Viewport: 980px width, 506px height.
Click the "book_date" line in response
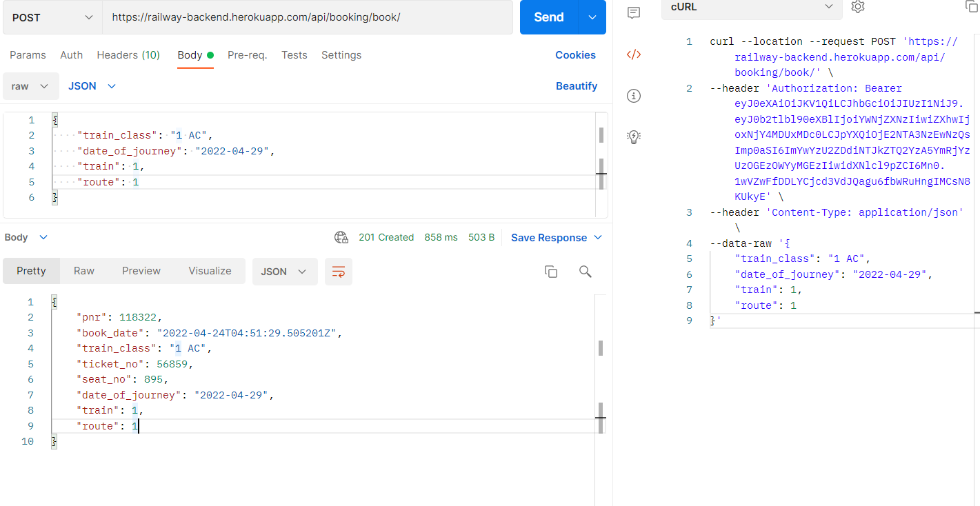209,333
